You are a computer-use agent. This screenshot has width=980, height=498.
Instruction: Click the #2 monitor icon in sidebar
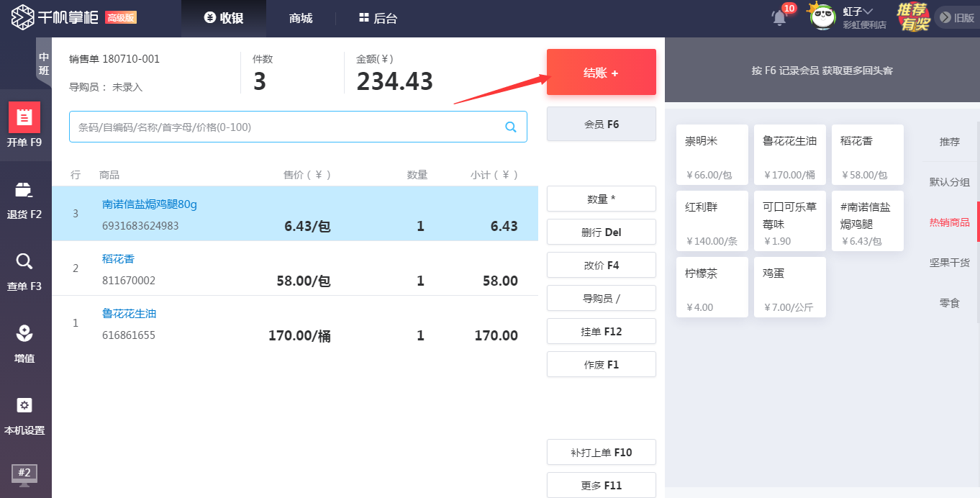point(24,474)
